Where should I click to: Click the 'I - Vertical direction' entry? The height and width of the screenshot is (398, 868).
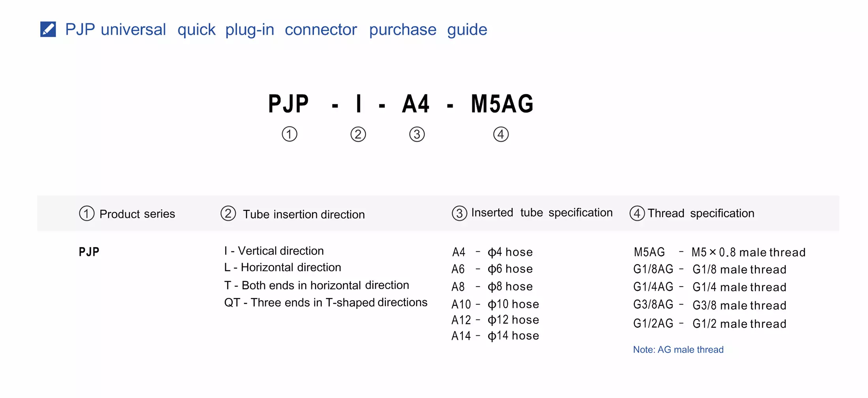[x=274, y=251]
